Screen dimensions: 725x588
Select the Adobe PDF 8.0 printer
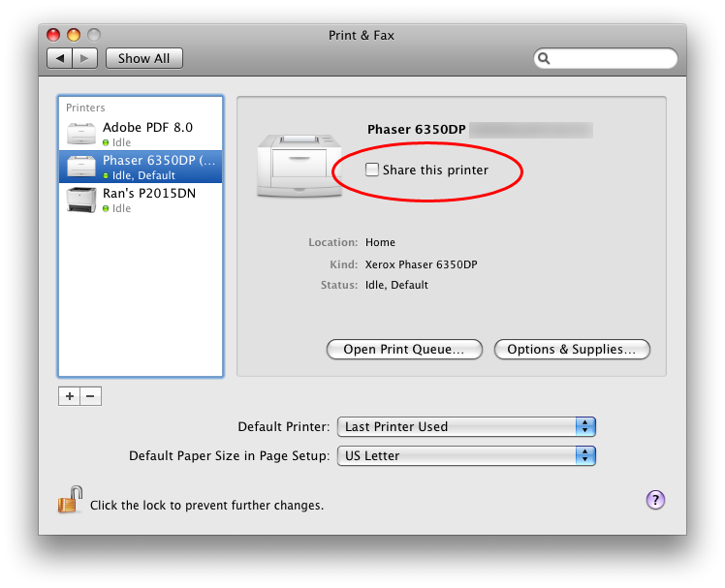tap(141, 134)
